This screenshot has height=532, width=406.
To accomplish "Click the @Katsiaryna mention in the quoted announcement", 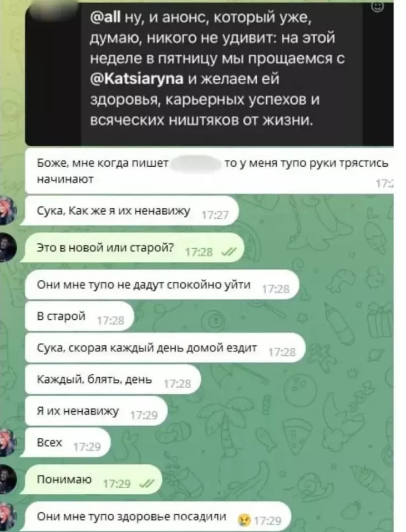I will point(137,79).
